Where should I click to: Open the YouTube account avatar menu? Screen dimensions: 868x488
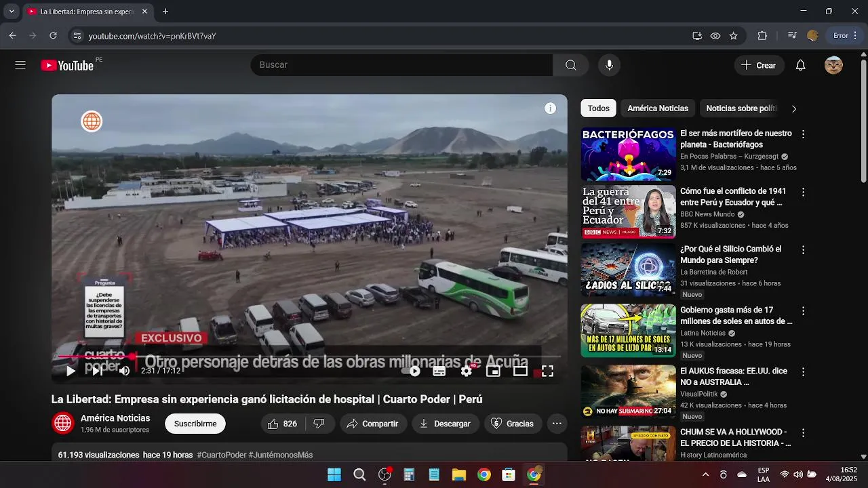pos(833,65)
